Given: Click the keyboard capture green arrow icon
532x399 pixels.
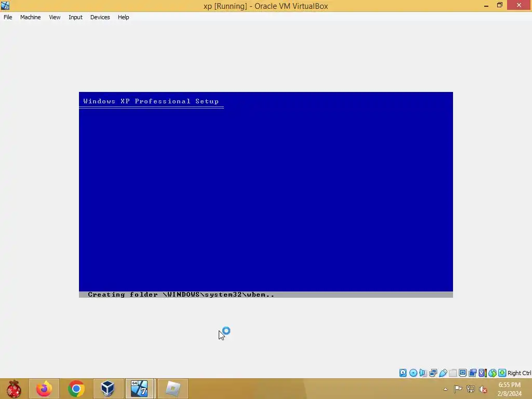Looking at the screenshot, I should [502, 373].
